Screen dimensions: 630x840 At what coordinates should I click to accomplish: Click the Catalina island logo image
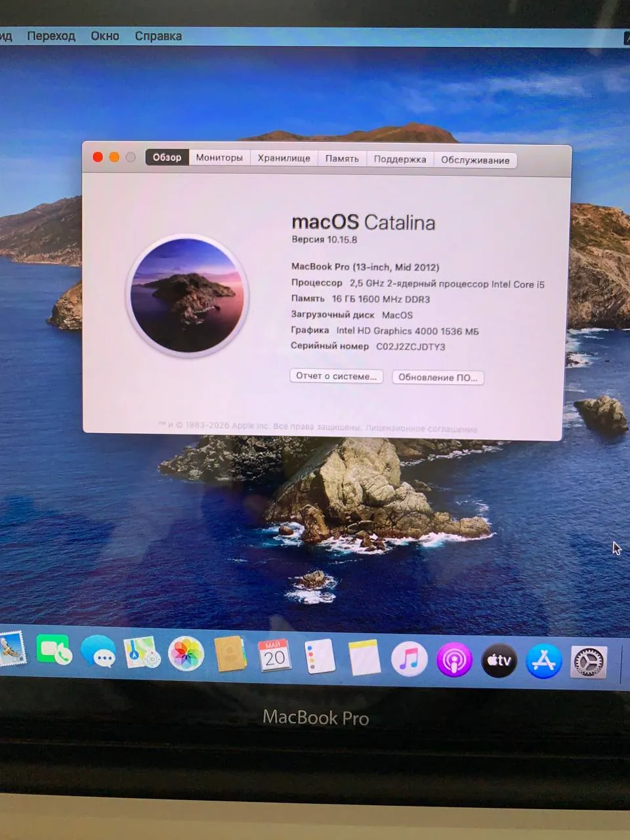[187, 295]
